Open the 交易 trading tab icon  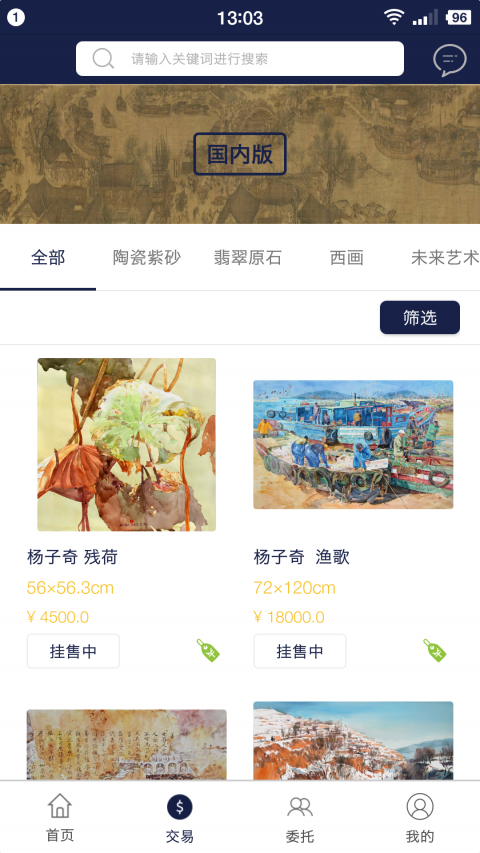coord(180,806)
